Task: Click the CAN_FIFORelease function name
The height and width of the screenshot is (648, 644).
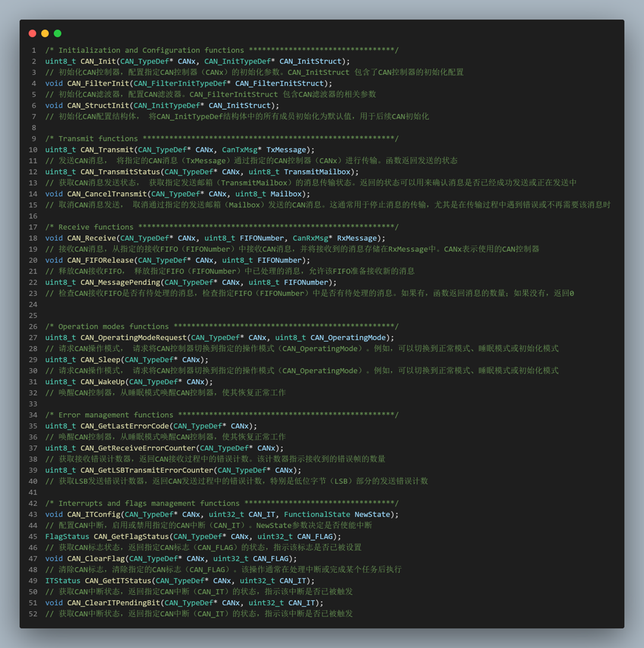Action: [x=100, y=260]
